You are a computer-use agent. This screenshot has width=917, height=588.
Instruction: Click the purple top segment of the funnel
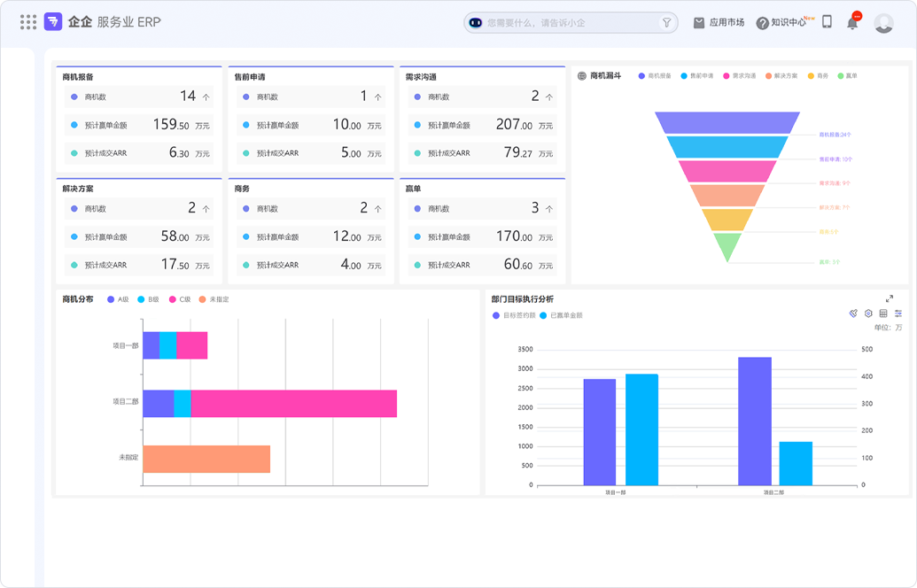pyautogui.click(x=727, y=122)
